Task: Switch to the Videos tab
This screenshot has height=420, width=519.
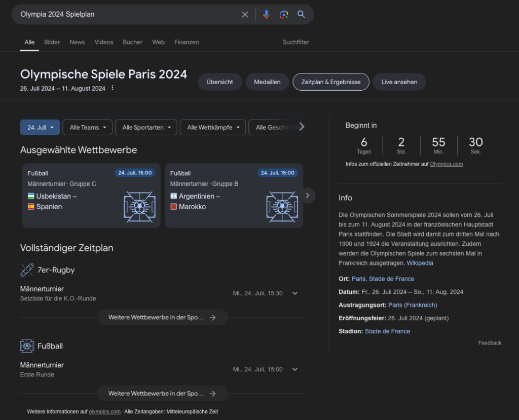Action: [x=104, y=43]
